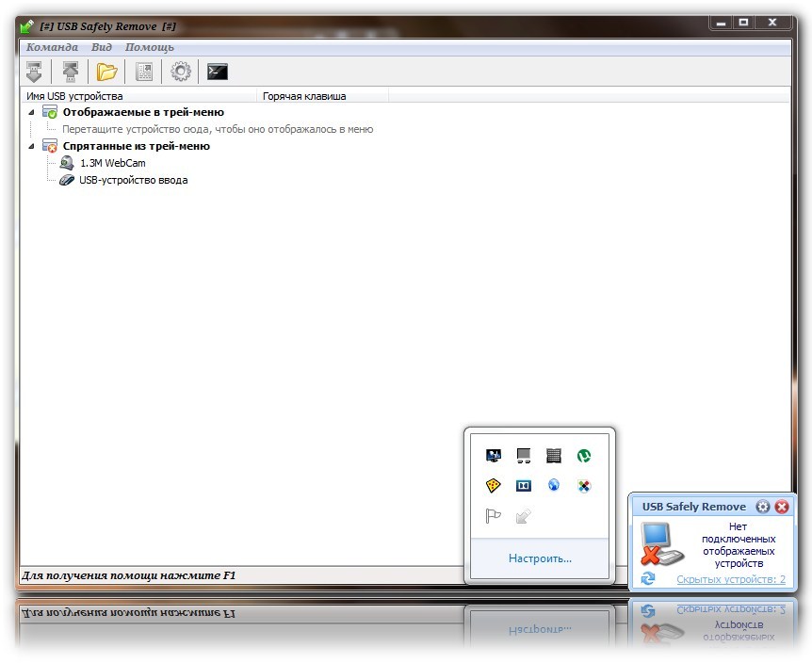Click the return device back toolbar icon
Screen dimensions: 812x663
click(x=70, y=72)
